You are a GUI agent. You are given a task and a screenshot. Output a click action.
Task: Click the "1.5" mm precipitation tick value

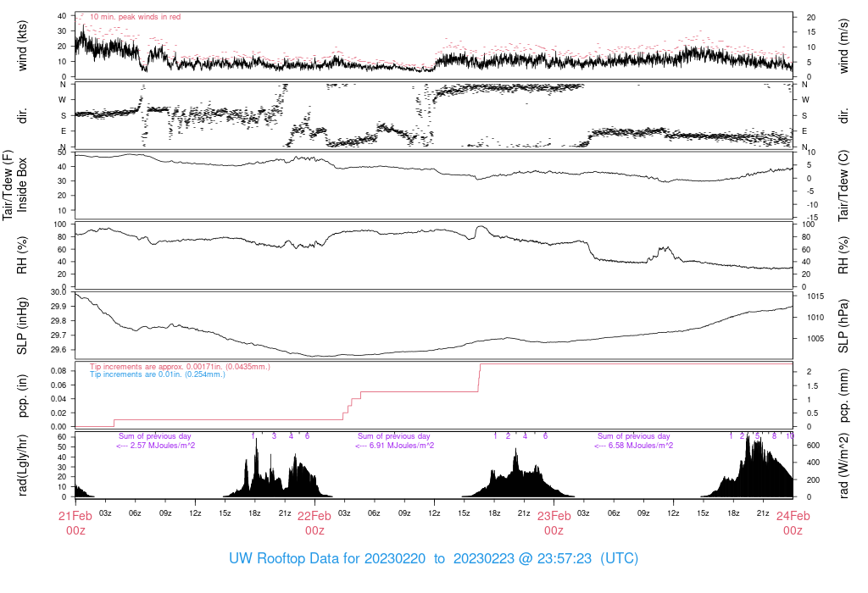pos(812,386)
